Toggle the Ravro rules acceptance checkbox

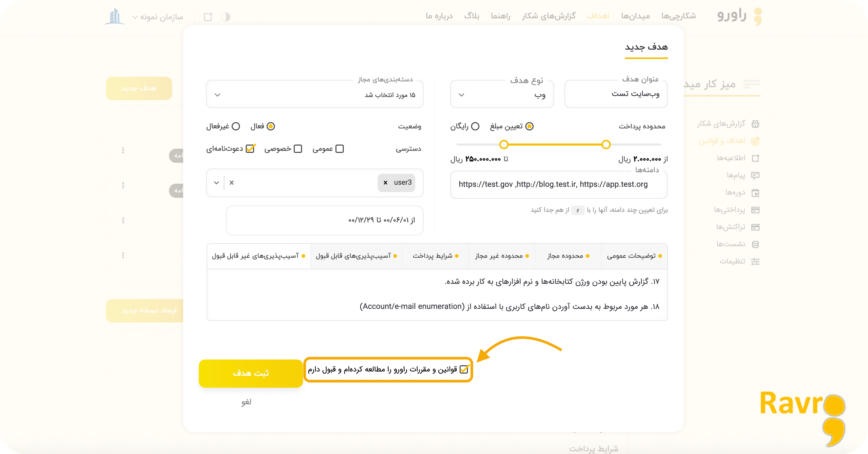[464, 370]
